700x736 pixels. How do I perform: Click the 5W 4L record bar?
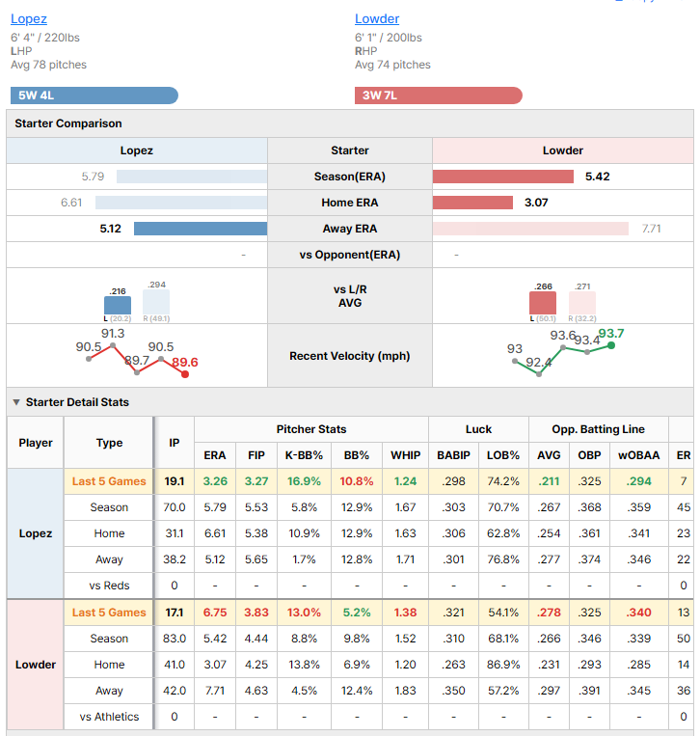point(94,95)
